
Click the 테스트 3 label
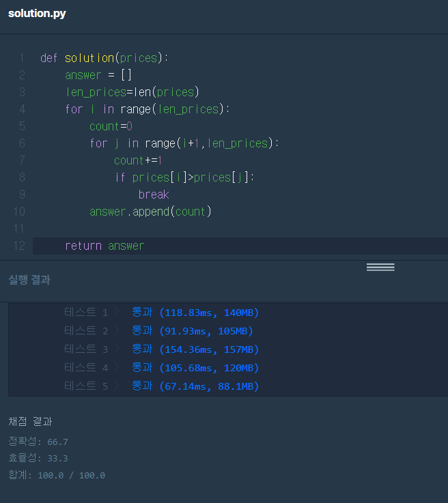[86, 349]
